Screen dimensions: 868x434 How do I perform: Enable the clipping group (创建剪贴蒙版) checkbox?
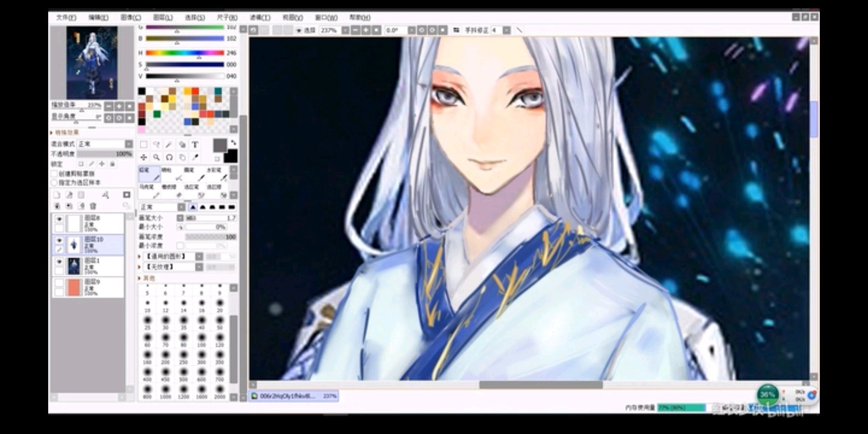coord(55,174)
